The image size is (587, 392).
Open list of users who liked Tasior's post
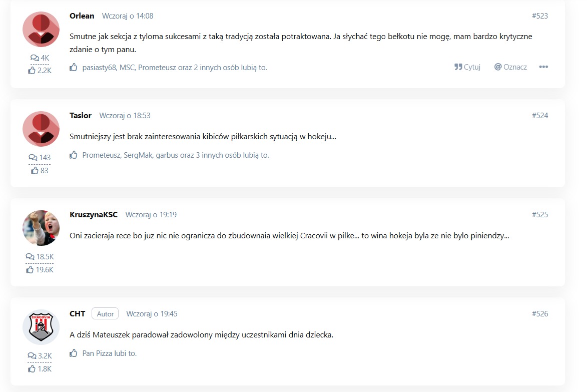click(x=176, y=155)
